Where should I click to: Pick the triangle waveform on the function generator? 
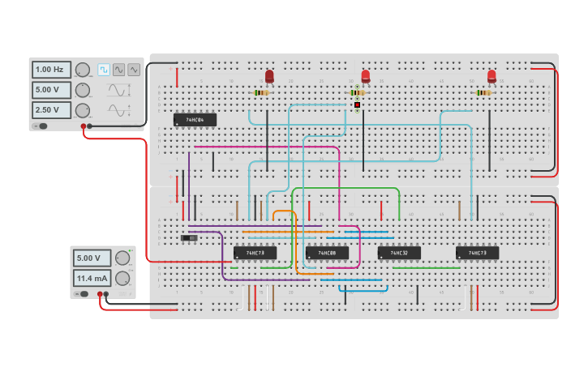[x=134, y=70]
